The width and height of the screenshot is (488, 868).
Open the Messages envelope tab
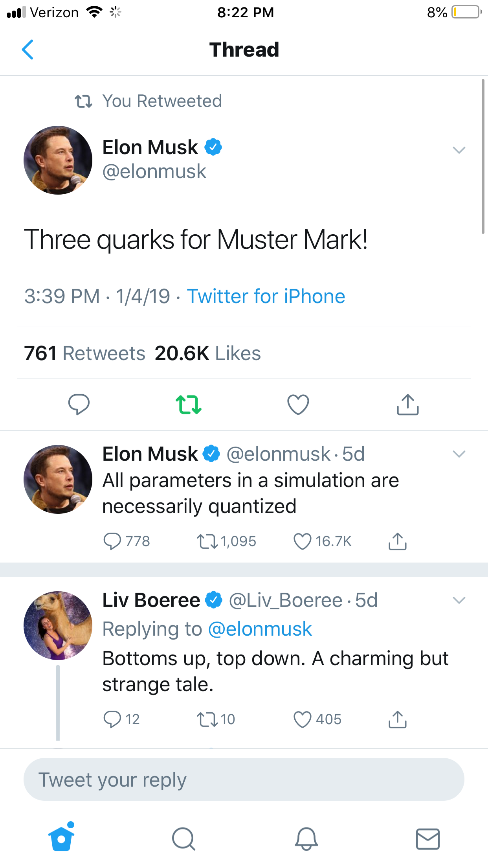point(427,839)
